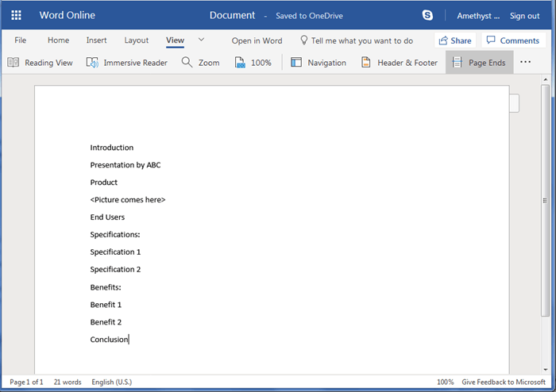Switch to Reading View
556x392 pixels.
[40, 63]
